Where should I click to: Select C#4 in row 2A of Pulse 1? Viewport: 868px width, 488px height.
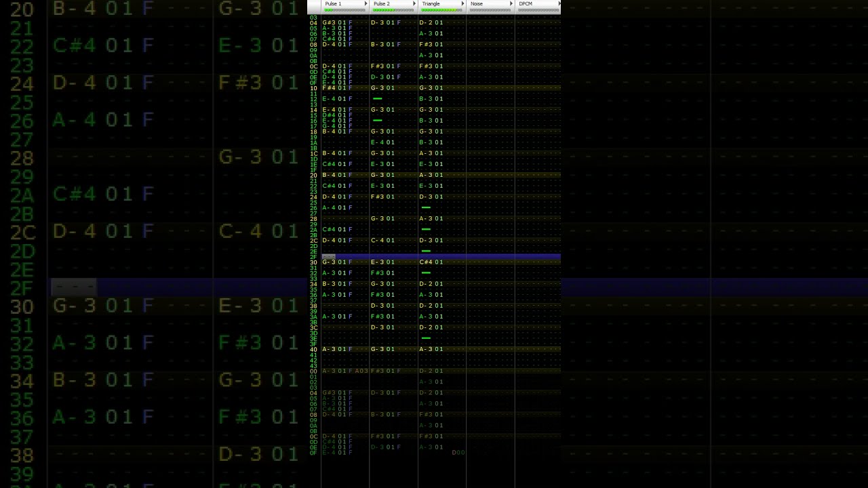tap(329, 229)
